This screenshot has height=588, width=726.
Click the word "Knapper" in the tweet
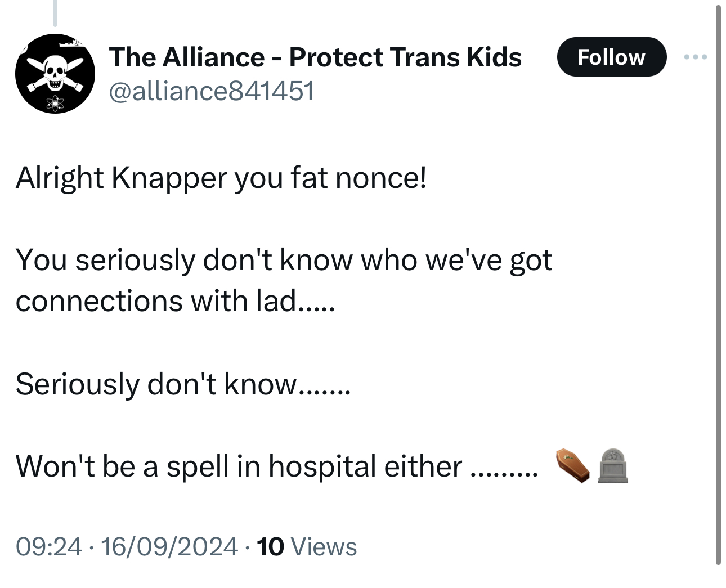click(169, 178)
